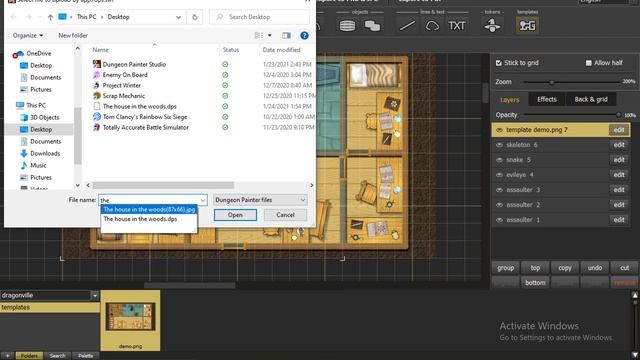
Task: Hide the assaulter 2 layer
Action: pos(499,205)
